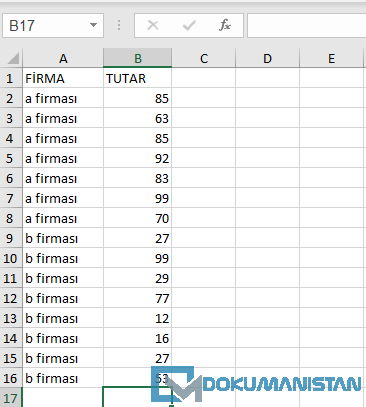
Task: Confirm entry with the checkmark icon
Action: pos(189,25)
